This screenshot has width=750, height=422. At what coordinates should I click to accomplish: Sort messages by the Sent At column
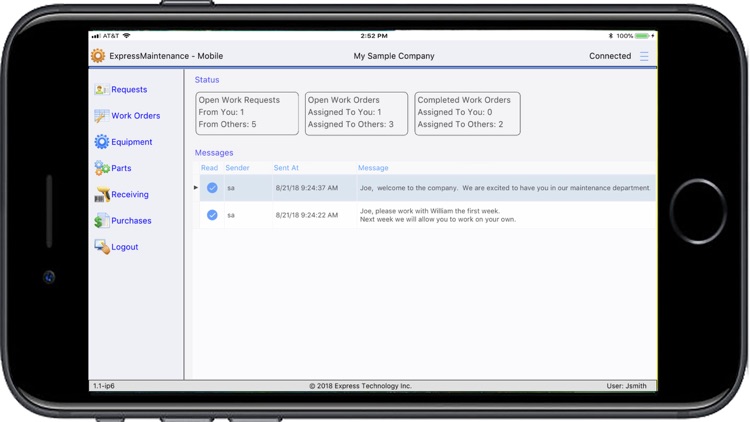tap(286, 168)
